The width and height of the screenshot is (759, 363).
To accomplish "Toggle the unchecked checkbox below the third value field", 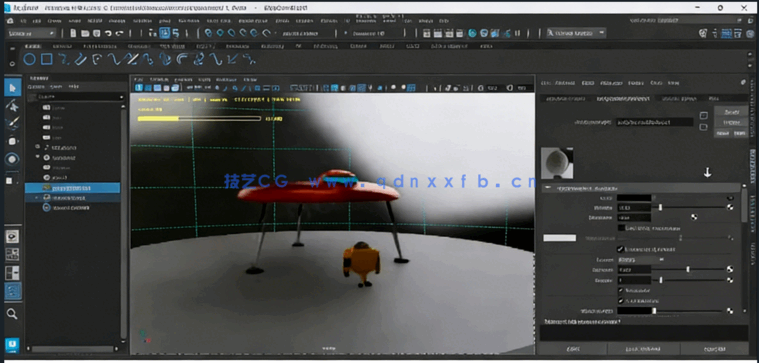I will (622, 227).
